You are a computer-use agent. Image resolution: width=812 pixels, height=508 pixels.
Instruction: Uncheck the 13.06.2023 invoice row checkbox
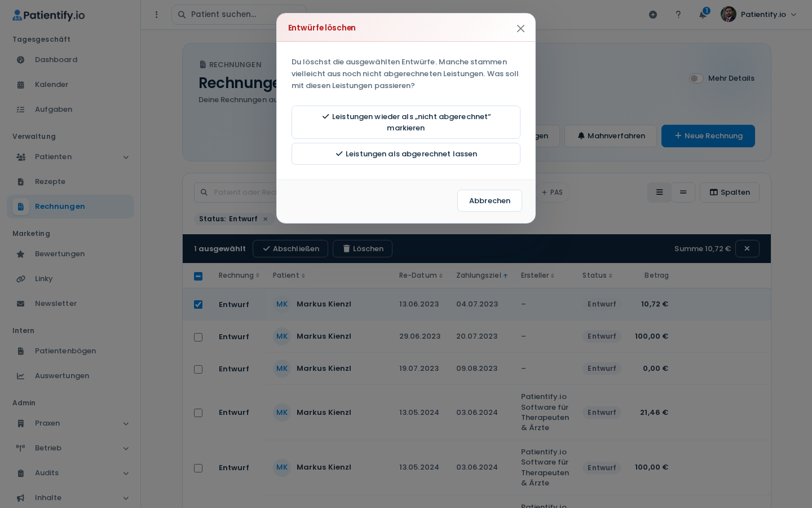click(198, 304)
